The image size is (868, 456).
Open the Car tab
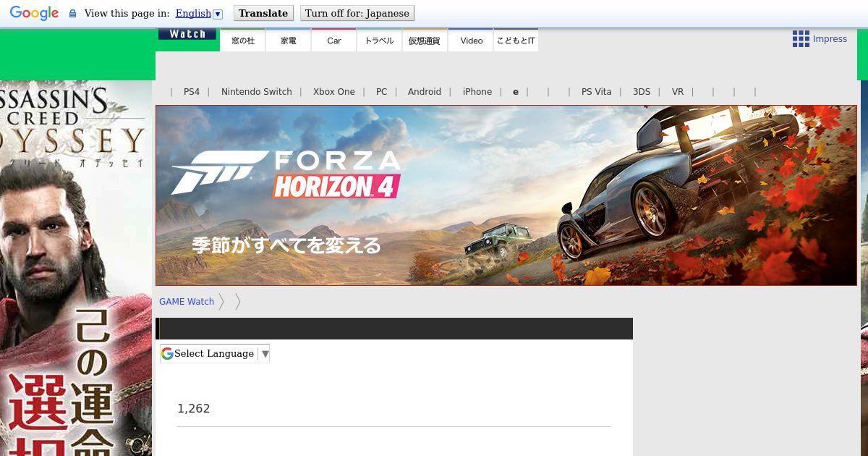334,41
